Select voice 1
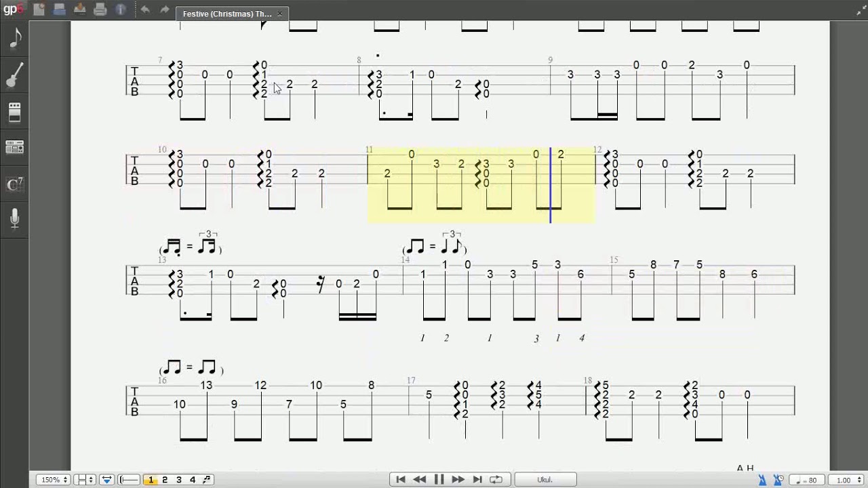This screenshot has width=868, height=488. [151, 480]
